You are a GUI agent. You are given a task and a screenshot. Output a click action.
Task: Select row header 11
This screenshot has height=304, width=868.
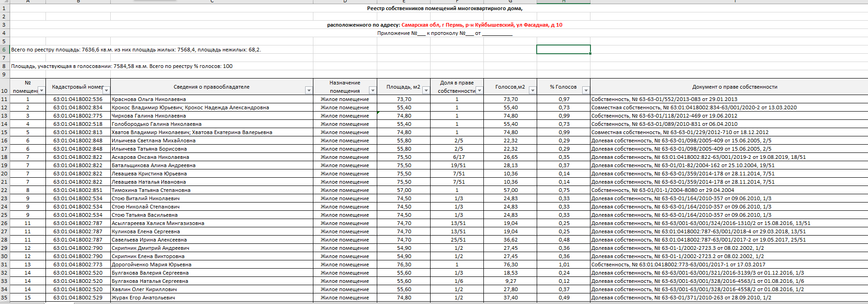pyautogui.click(x=5, y=99)
